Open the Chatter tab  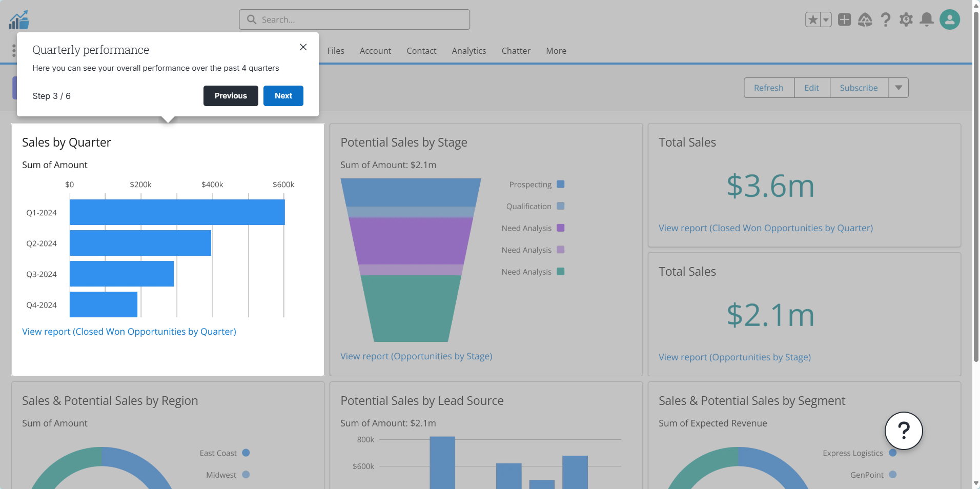point(516,51)
